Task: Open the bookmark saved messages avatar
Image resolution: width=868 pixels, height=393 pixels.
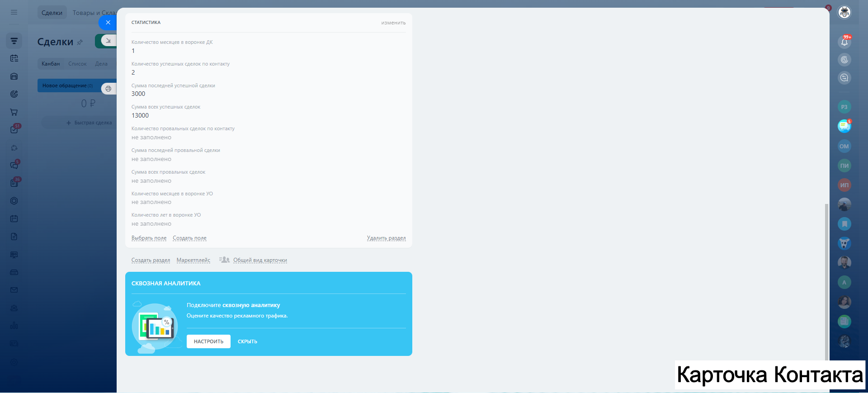Action: coord(844,224)
